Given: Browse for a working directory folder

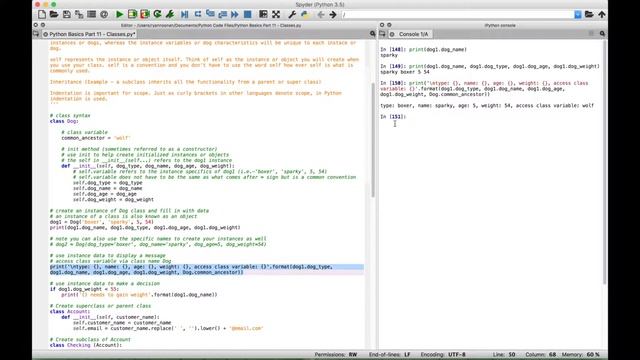Looking at the screenshot, I should click(x=589, y=14).
